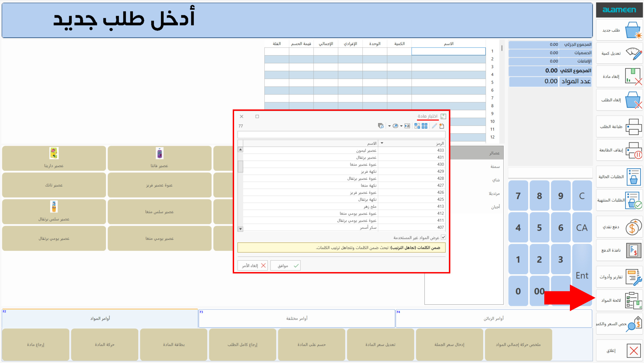Switch to the أوامر الزبائن F4 tab
The width and height of the screenshot is (644, 363).
pyautogui.click(x=493, y=318)
